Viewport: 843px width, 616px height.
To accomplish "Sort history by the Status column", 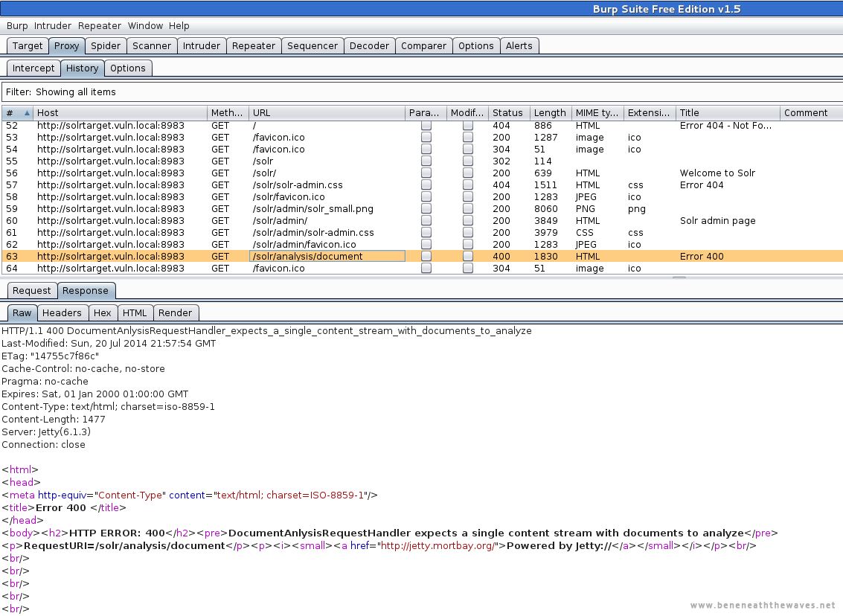I will (x=509, y=113).
